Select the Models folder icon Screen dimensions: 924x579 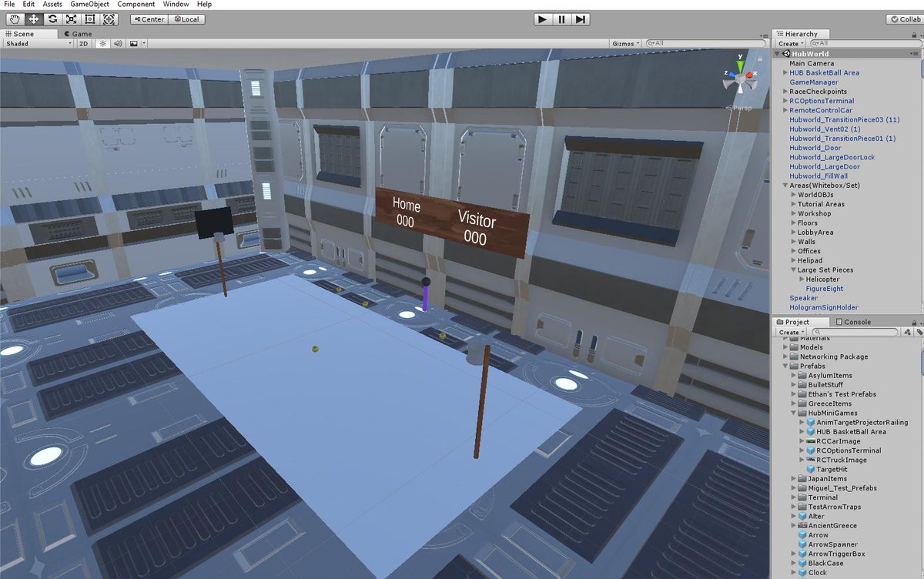tap(794, 347)
